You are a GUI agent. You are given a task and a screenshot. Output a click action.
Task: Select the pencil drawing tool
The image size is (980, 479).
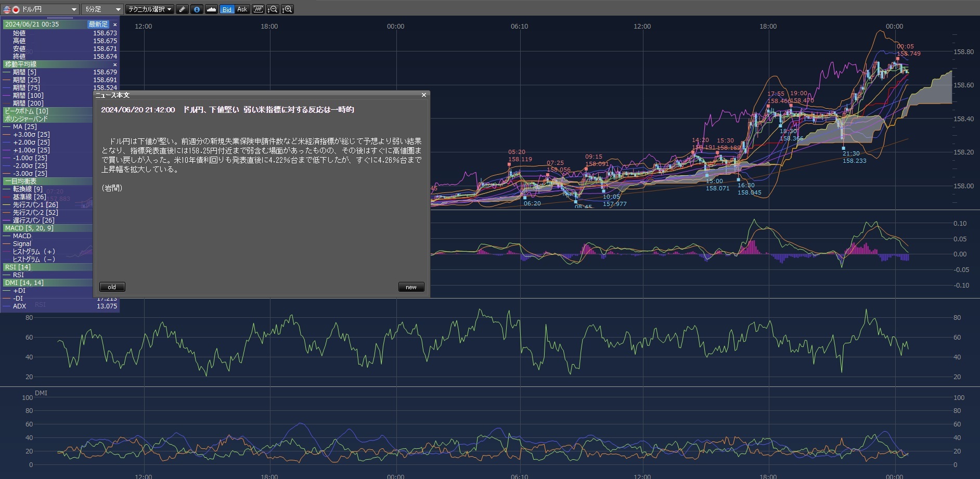[182, 9]
